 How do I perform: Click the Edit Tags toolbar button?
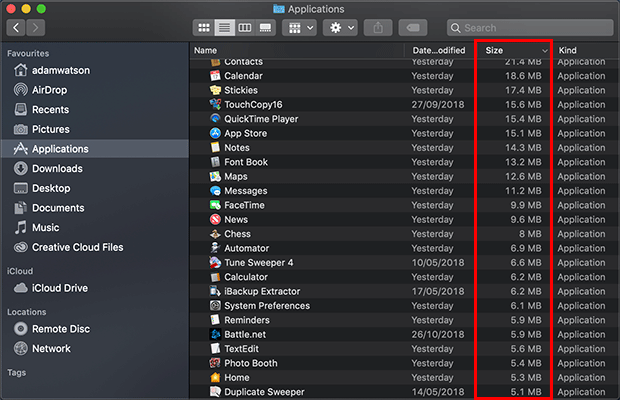413,28
